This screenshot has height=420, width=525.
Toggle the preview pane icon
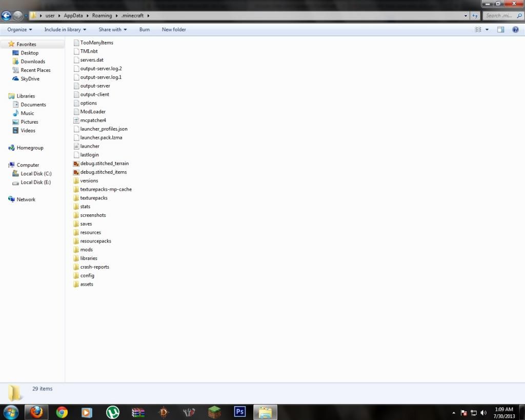click(x=501, y=30)
